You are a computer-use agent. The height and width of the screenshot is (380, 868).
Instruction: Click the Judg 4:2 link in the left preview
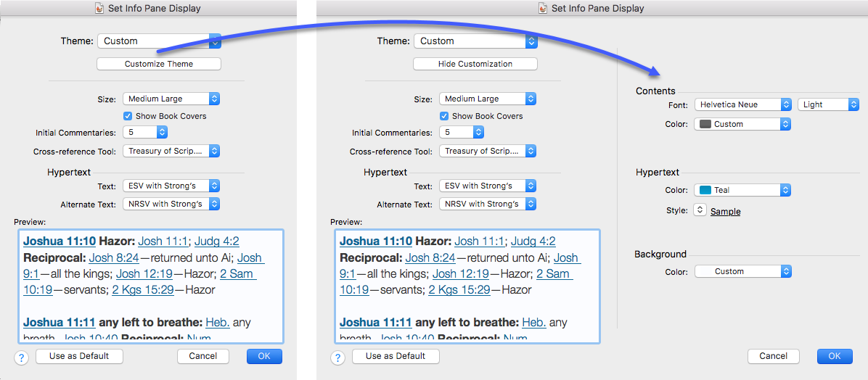coord(217,241)
